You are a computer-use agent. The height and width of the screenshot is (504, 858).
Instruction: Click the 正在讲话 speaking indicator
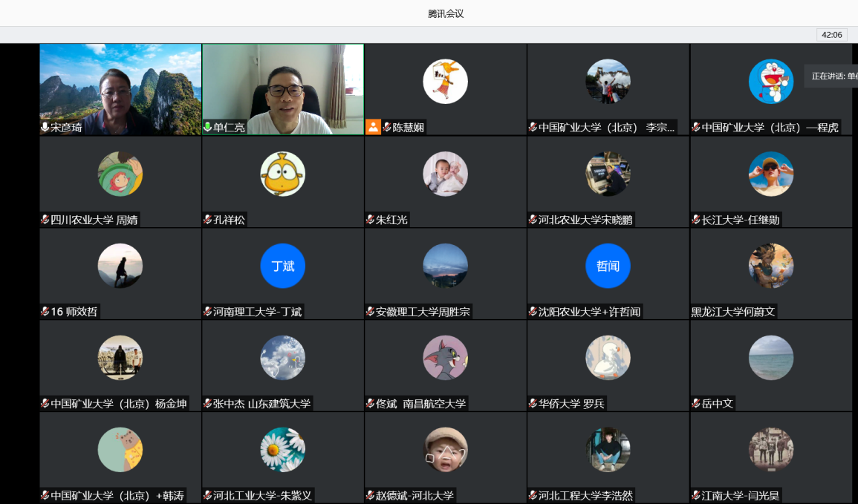(x=832, y=76)
